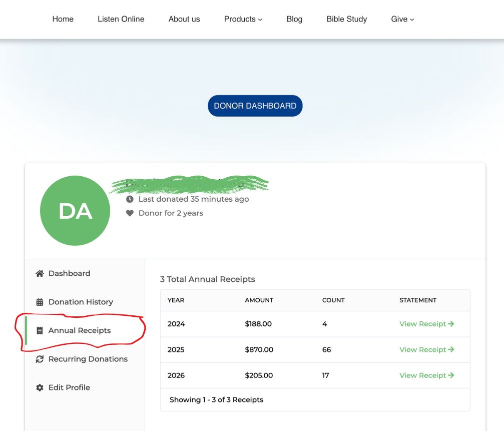
Task: Open the Bible Study menu item
Action: (x=347, y=19)
